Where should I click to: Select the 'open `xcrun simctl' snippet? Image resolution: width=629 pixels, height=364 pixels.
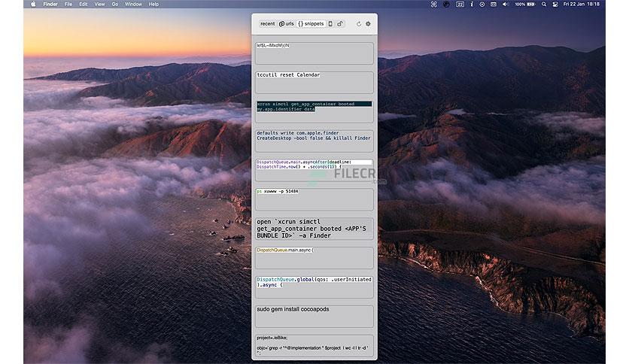[x=314, y=229]
